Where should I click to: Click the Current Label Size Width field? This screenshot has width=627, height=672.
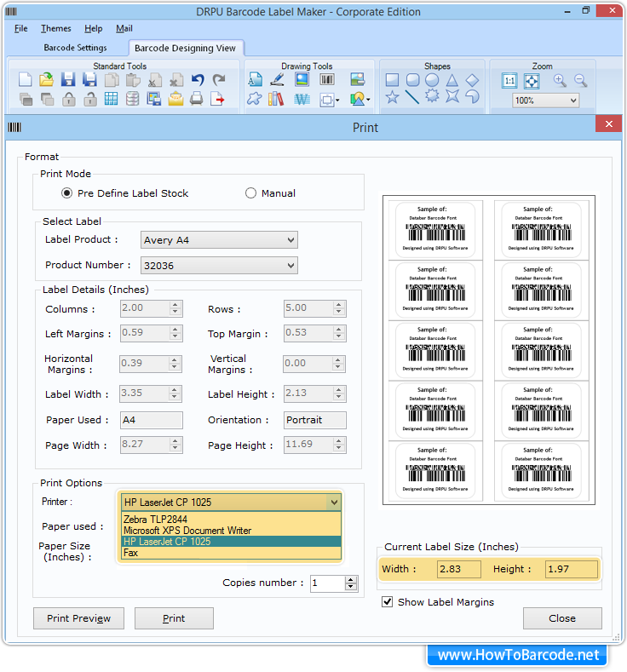[x=459, y=569]
